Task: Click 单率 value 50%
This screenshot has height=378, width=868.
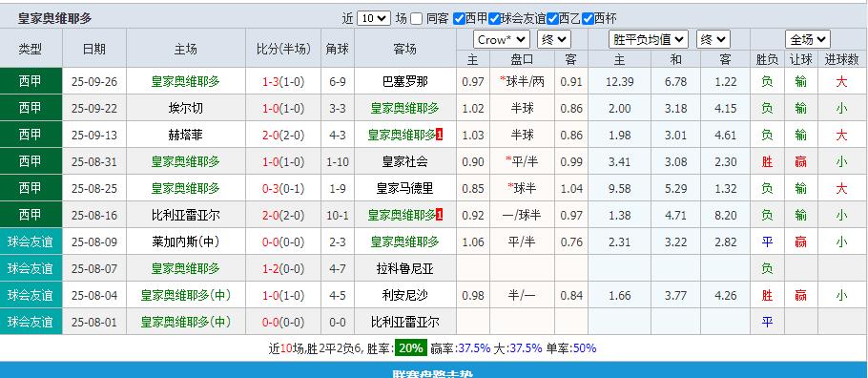Action: [585, 348]
